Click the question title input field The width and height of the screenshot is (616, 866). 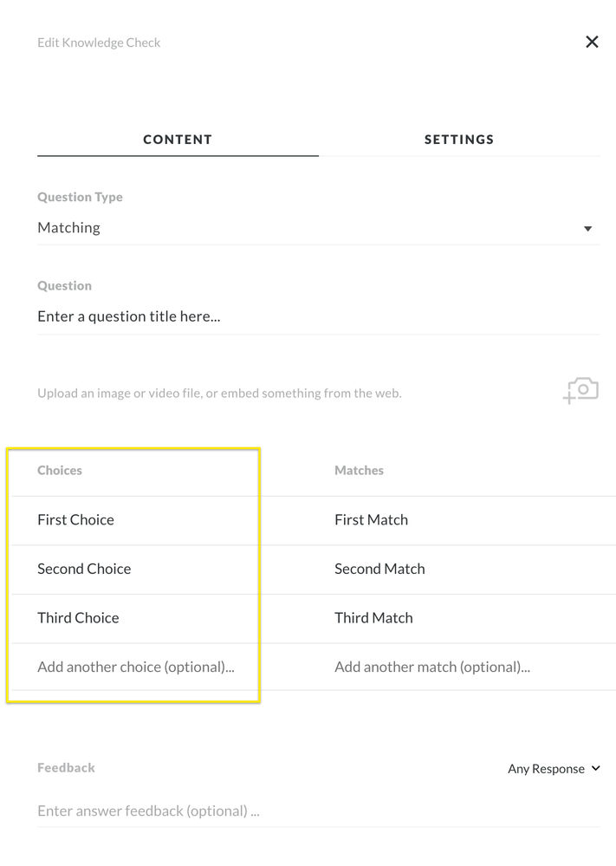point(312,316)
